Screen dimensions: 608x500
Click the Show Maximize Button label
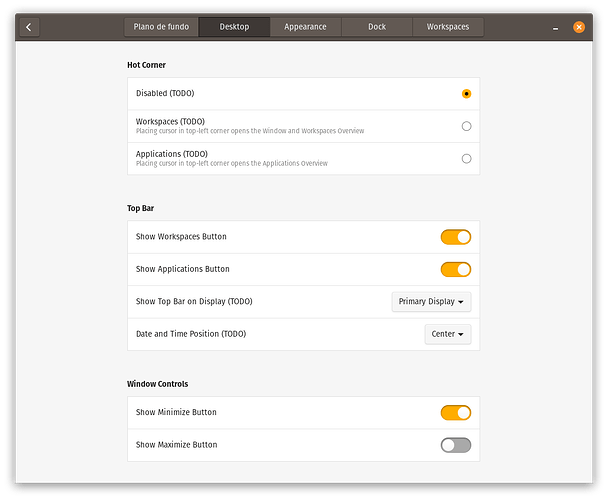(x=176, y=445)
